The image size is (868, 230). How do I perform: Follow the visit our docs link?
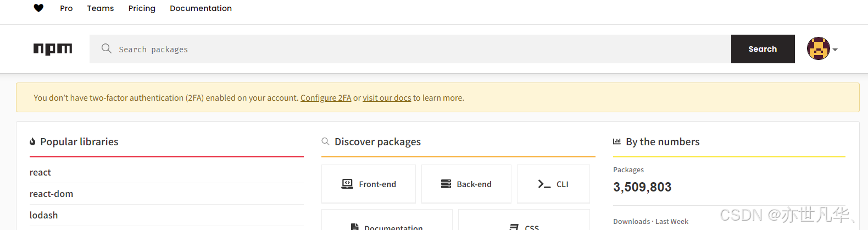(x=387, y=98)
